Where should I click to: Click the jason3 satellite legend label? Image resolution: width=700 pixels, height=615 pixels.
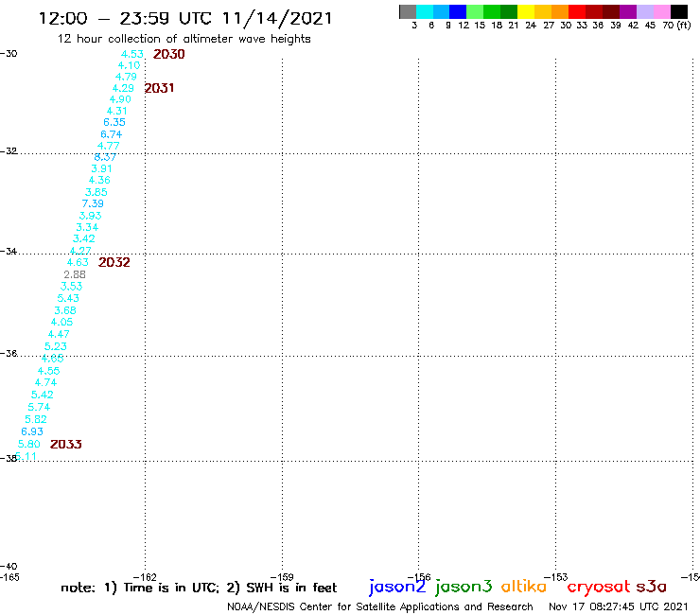click(x=464, y=587)
